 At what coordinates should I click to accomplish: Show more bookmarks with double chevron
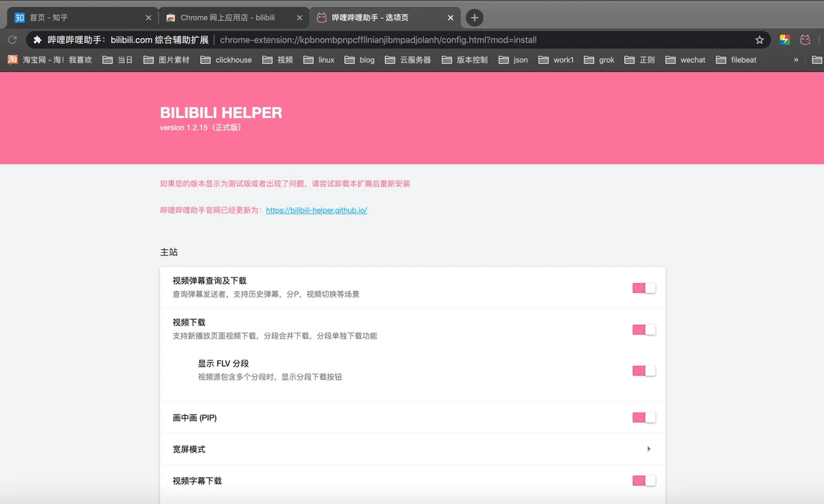796,60
